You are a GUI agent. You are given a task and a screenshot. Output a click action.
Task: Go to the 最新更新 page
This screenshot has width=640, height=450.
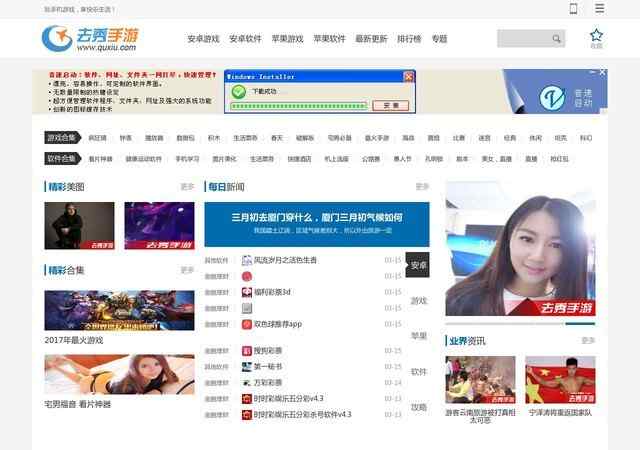pos(371,39)
